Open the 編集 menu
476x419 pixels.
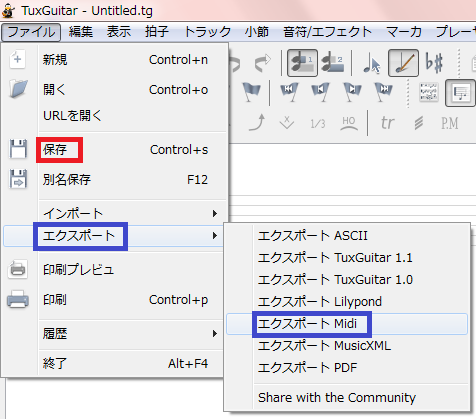[81, 32]
